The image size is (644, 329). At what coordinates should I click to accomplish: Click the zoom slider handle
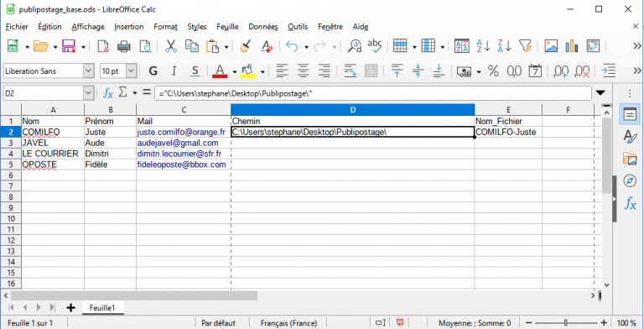point(566,323)
